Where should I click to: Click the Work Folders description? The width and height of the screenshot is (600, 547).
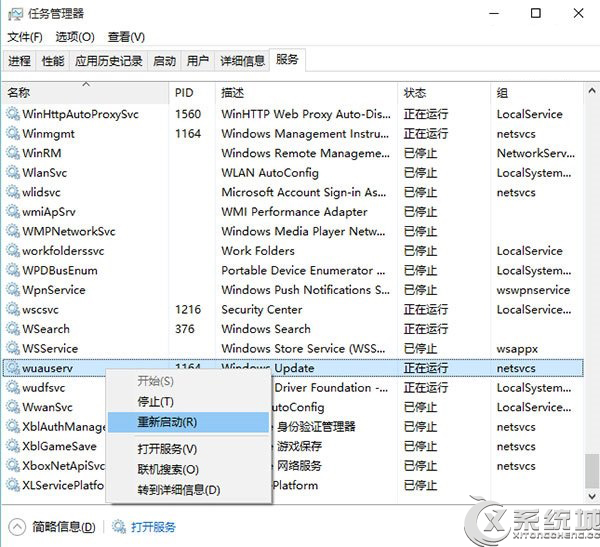[x=258, y=251]
